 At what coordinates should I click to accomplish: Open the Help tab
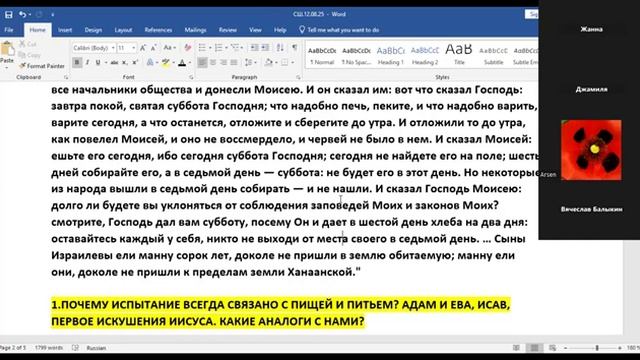tap(280, 30)
